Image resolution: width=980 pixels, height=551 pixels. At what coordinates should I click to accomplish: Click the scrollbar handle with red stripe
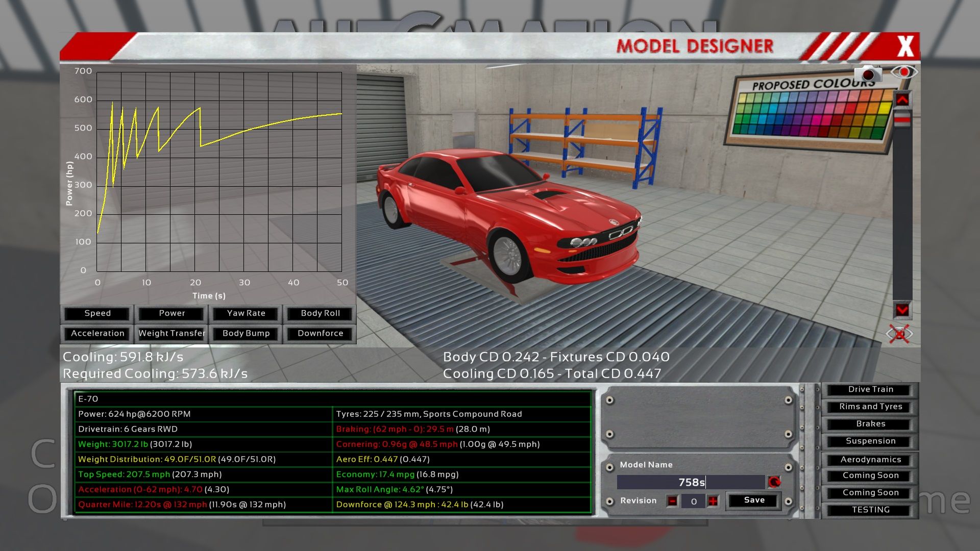click(902, 120)
